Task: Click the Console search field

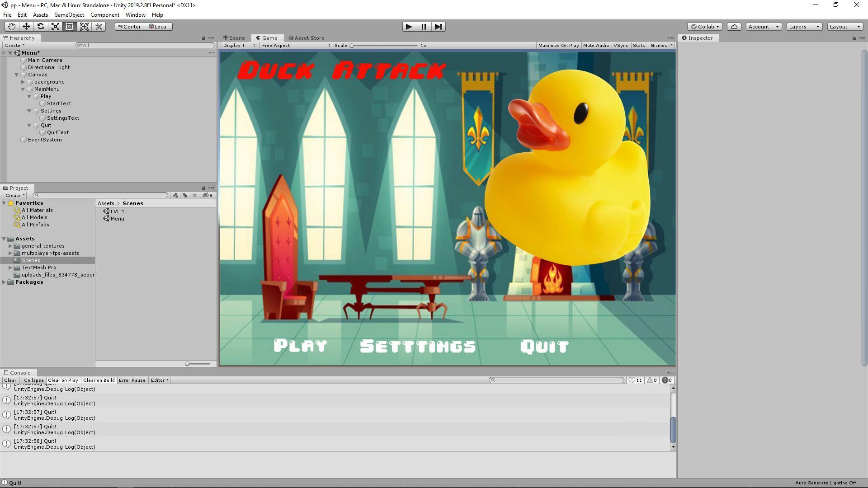Action: (557, 380)
